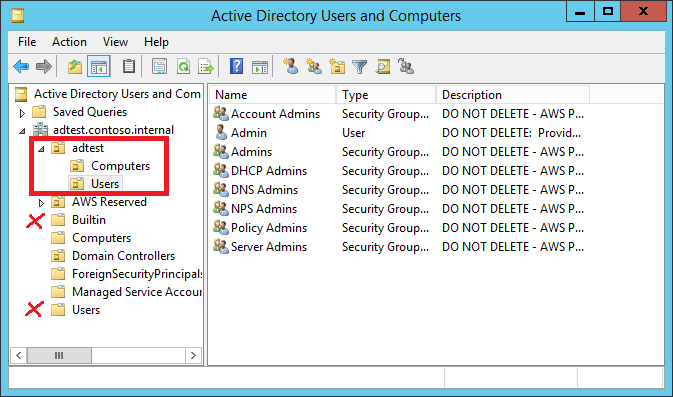Open the Action menu

click(x=69, y=42)
